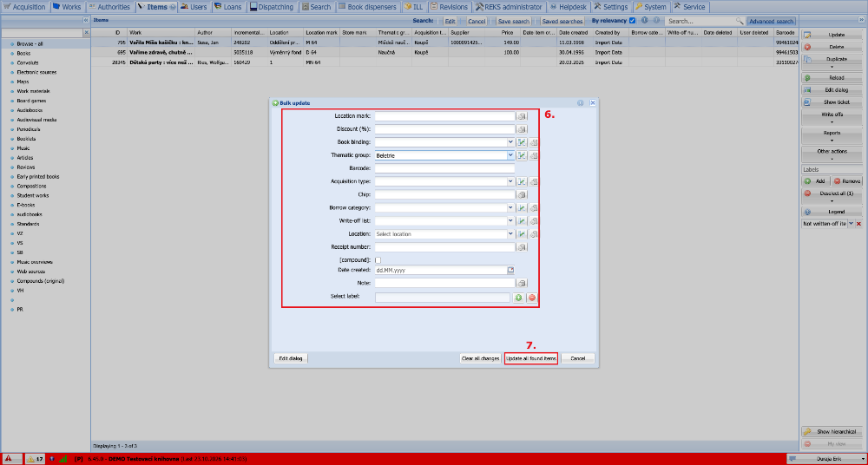Click Saved searches button
The image size is (868, 465).
tap(562, 21)
